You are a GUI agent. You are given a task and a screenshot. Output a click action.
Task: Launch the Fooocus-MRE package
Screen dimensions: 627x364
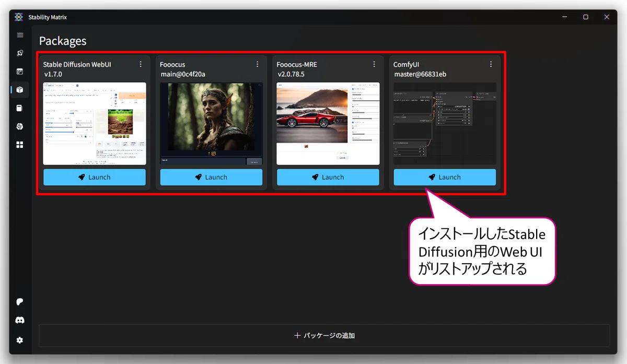click(328, 177)
